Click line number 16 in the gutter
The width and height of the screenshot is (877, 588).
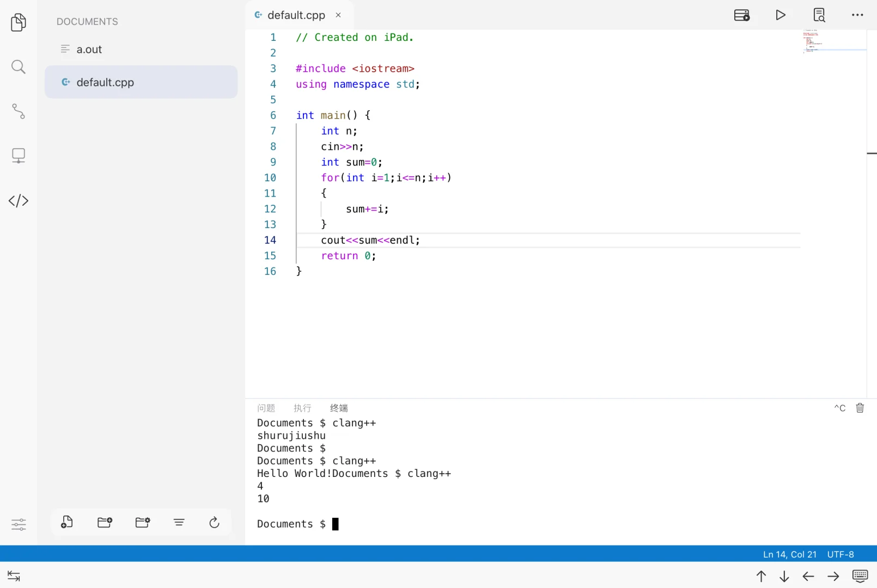pyautogui.click(x=270, y=271)
